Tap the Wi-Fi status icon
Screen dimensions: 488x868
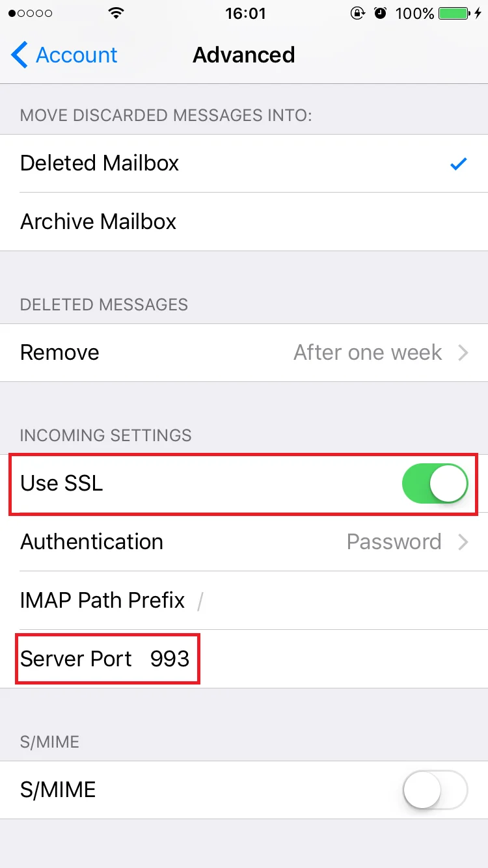(x=117, y=13)
